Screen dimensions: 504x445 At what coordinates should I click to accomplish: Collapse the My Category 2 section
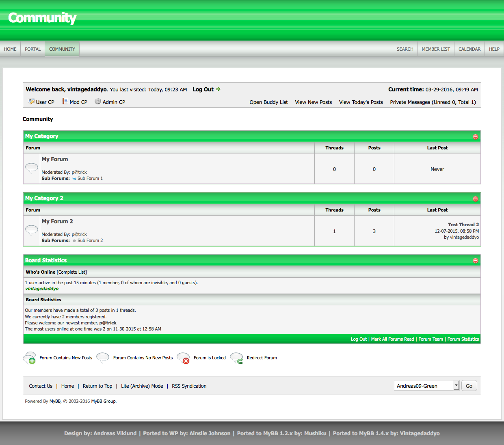click(x=475, y=199)
